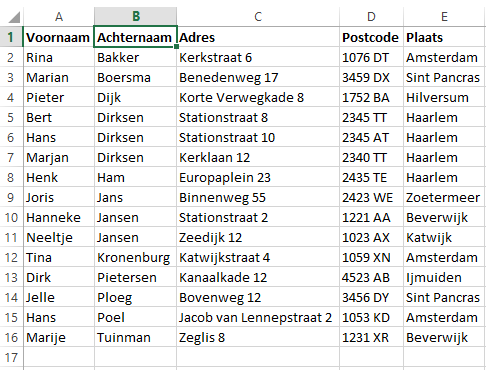This screenshot has width=486, height=370.
Task: Select column D header
Action: pos(371,16)
